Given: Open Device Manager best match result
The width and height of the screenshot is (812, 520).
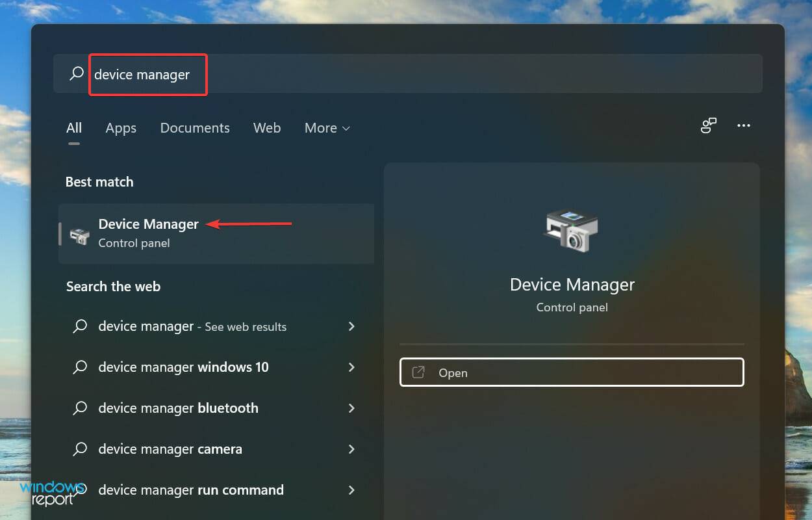Looking at the screenshot, I should (x=216, y=233).
